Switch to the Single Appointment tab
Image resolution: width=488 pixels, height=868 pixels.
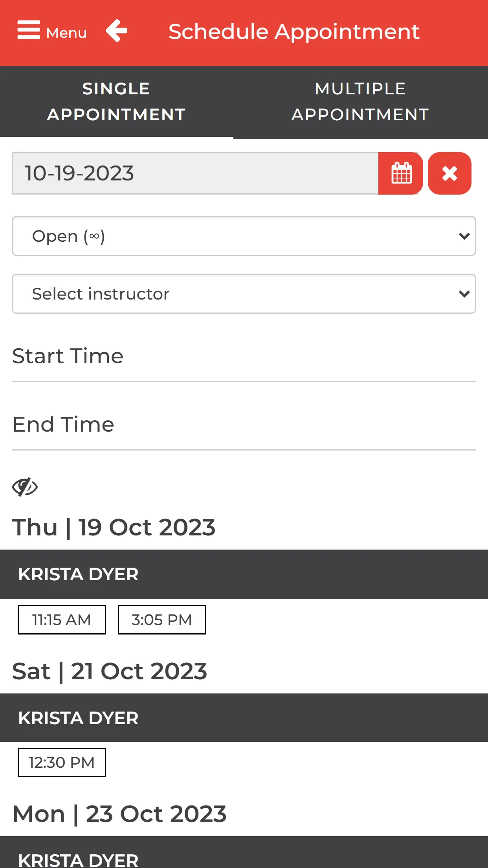[116, 102]
